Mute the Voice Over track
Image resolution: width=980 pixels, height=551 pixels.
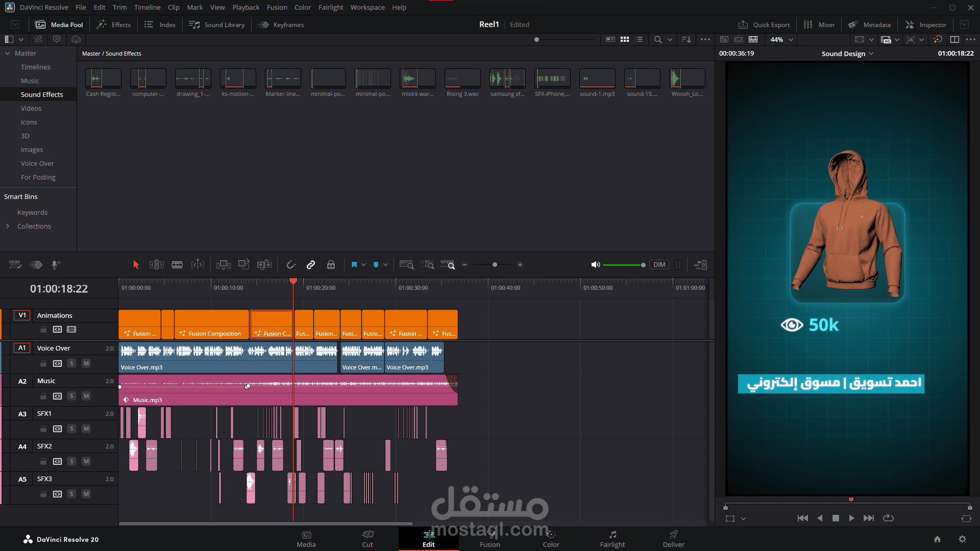pos(86,363)
